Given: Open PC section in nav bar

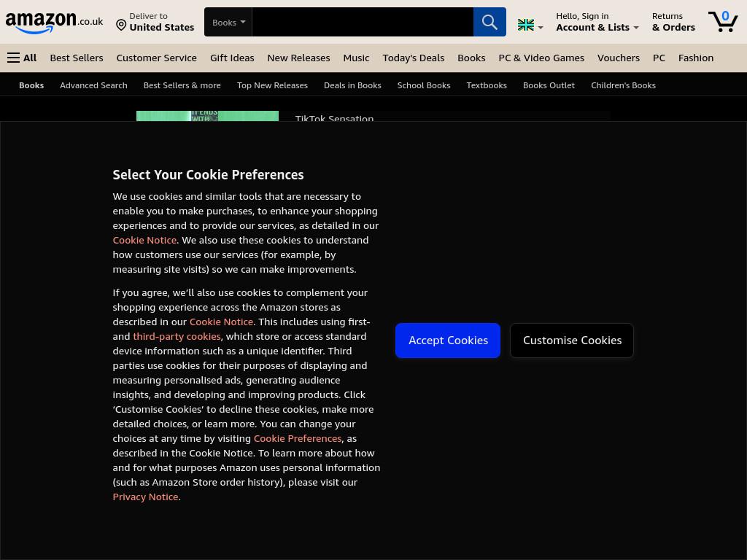Looking at the screenshot, I should (x=659, y=58).
